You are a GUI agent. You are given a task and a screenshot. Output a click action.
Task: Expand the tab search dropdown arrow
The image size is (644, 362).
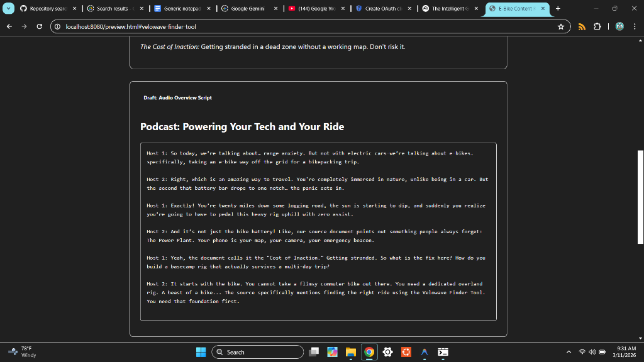click(x=9, y=9)
